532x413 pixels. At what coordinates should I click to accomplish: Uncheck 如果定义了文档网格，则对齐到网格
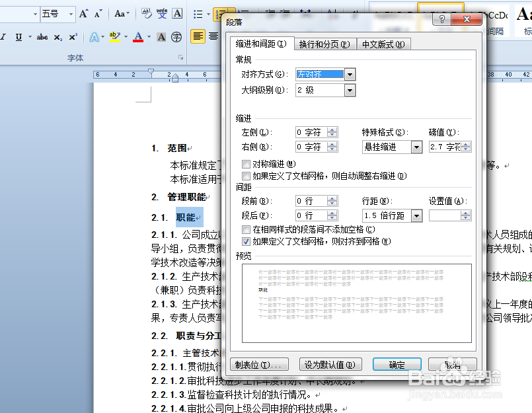tap(246, 242)
